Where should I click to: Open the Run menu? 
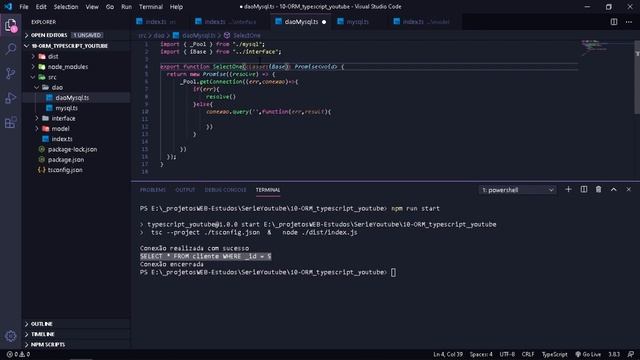[127, 7]
